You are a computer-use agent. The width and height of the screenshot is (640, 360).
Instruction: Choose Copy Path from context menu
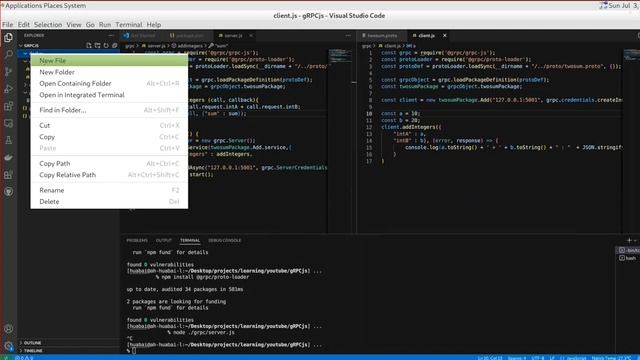coord(109,163)
